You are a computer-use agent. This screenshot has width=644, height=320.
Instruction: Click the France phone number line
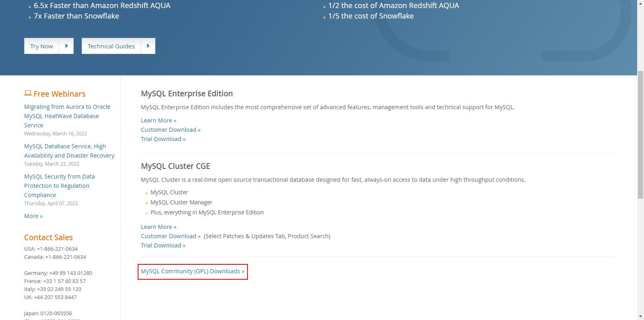pos(55,281)
